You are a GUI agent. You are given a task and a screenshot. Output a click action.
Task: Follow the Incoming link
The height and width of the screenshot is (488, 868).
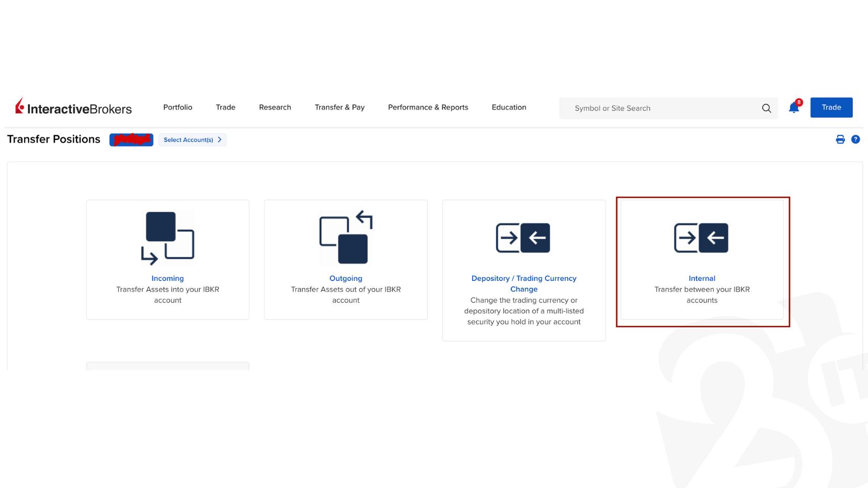tap(167, 278)
